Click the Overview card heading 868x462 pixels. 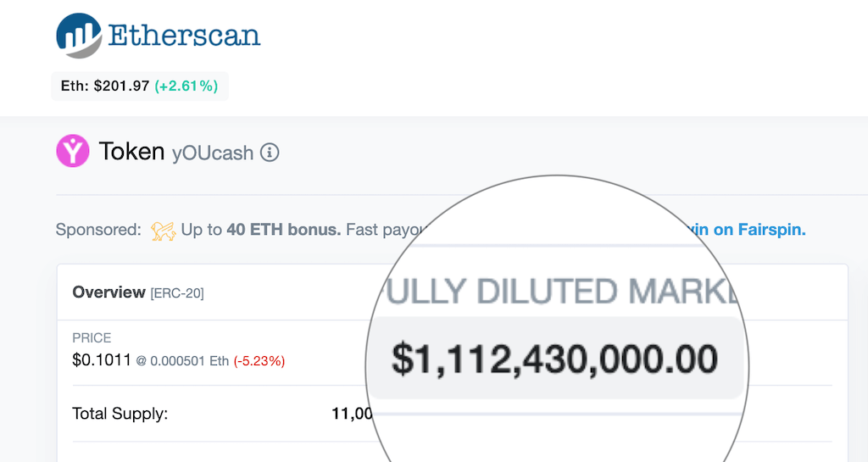(x=109, y=292)
